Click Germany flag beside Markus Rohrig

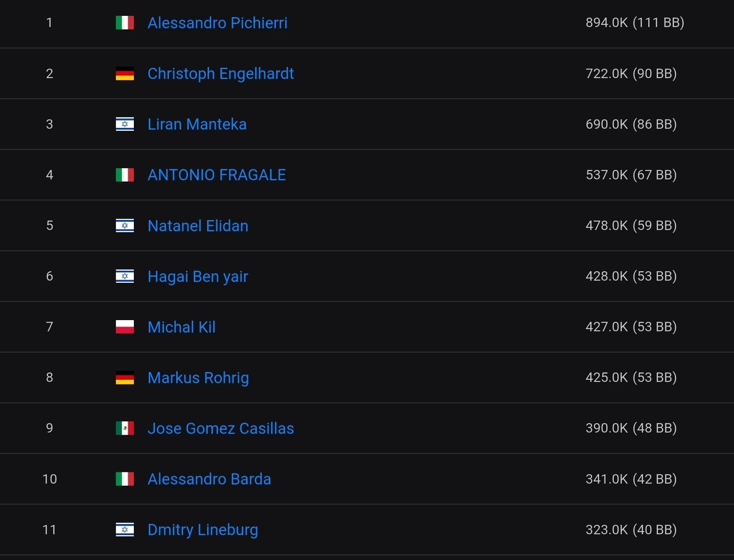(125, 378)
